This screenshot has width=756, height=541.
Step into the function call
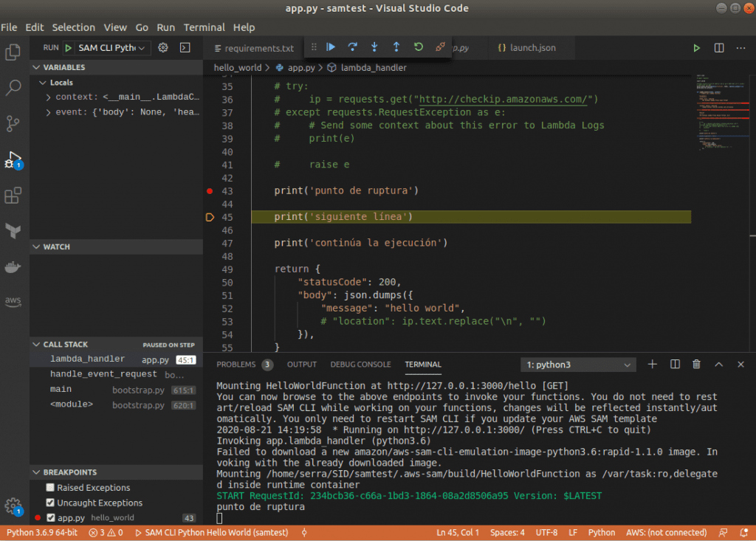click(x=374, y=47)
